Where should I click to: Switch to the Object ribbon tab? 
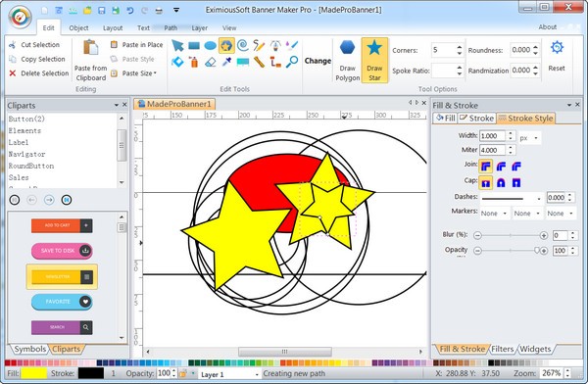click(78, 27)
